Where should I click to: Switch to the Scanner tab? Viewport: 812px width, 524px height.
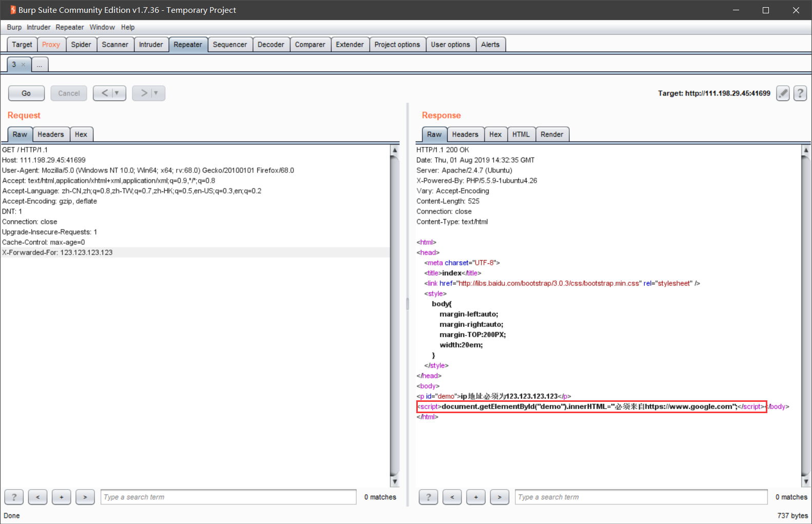[x=115, y=45]
